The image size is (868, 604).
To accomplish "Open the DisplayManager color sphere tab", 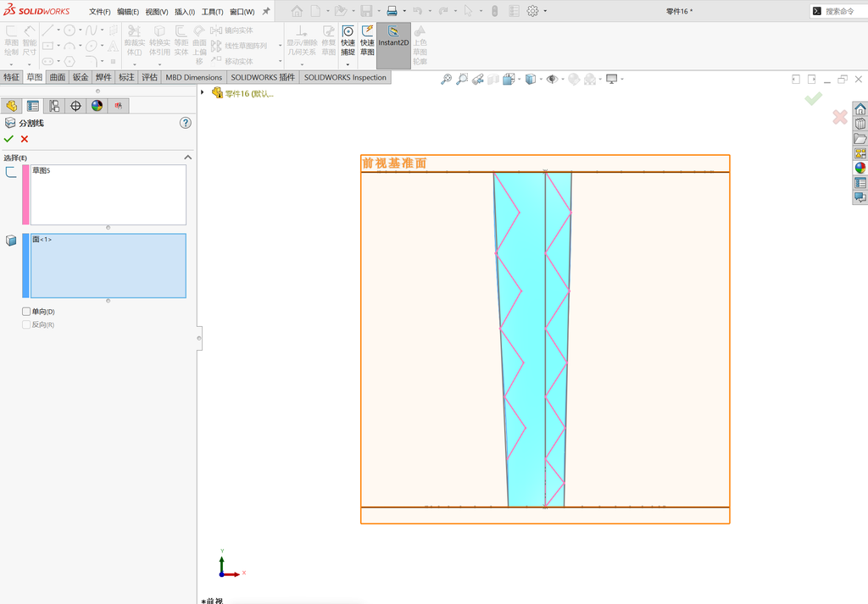I will [97, 106].
